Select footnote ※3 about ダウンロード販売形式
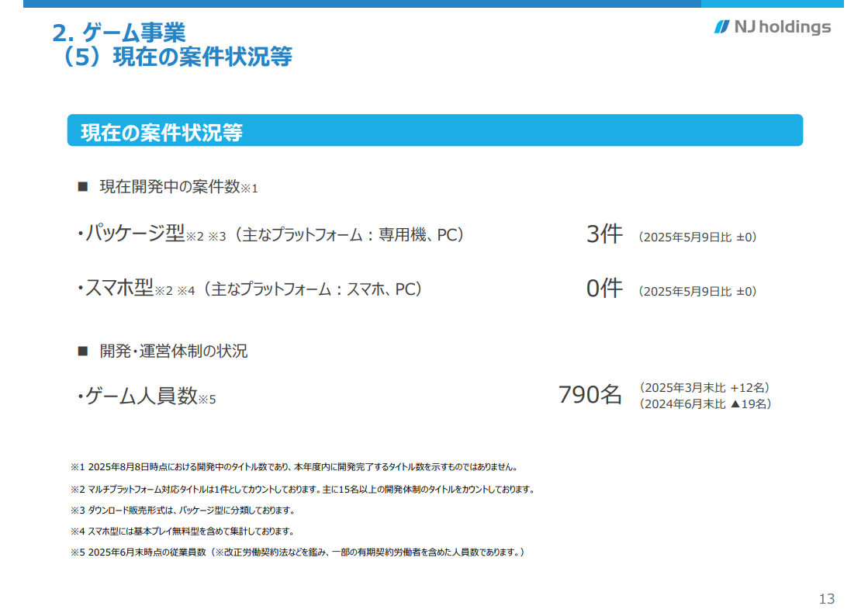Image resolution: width=868 pixels, height=613 pixels. click(182, 510)
